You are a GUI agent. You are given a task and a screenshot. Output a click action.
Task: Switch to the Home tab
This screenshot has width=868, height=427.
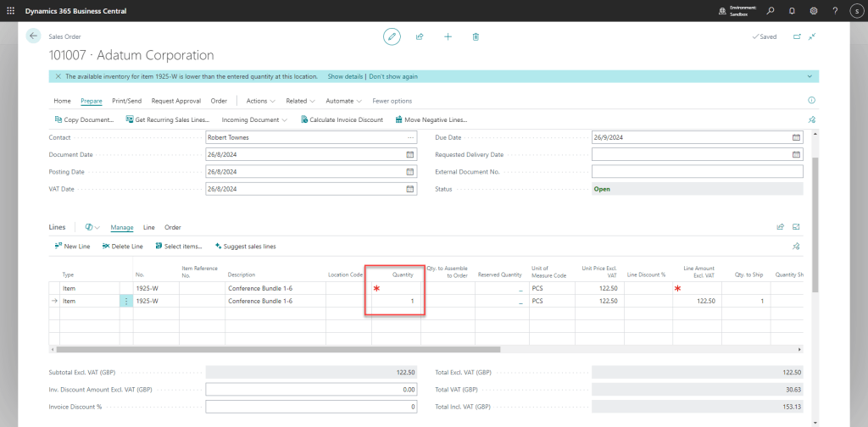(x=62, y=101)
